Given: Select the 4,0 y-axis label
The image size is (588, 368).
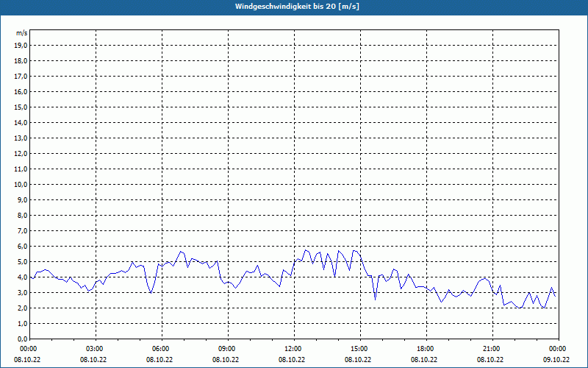Looking at the screenshot, I should click(x=22, y=277).
